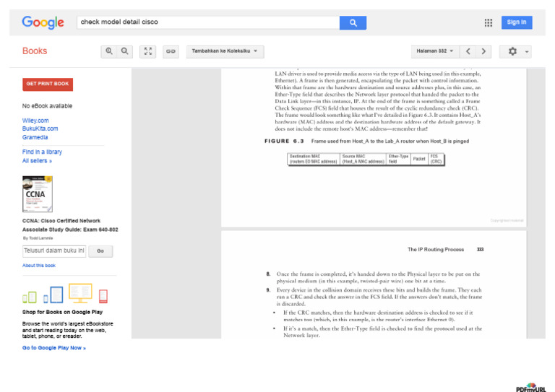Click All sellers link
The width and height of the screenshot is (555, 392).
point(37,161)
